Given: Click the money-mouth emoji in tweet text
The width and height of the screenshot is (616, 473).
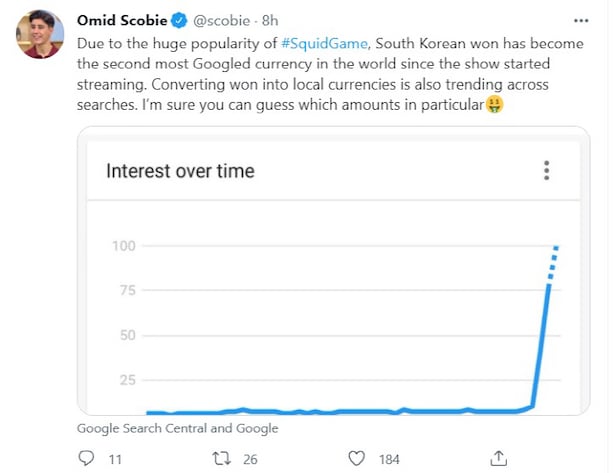Looking at the screenshot, I should tap(493, 104).
